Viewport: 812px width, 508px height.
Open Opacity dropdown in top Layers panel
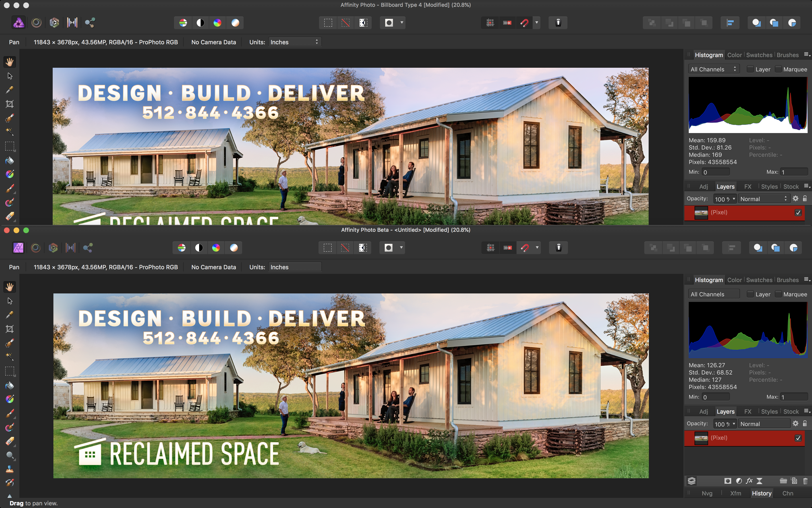[x=734, y=199]
